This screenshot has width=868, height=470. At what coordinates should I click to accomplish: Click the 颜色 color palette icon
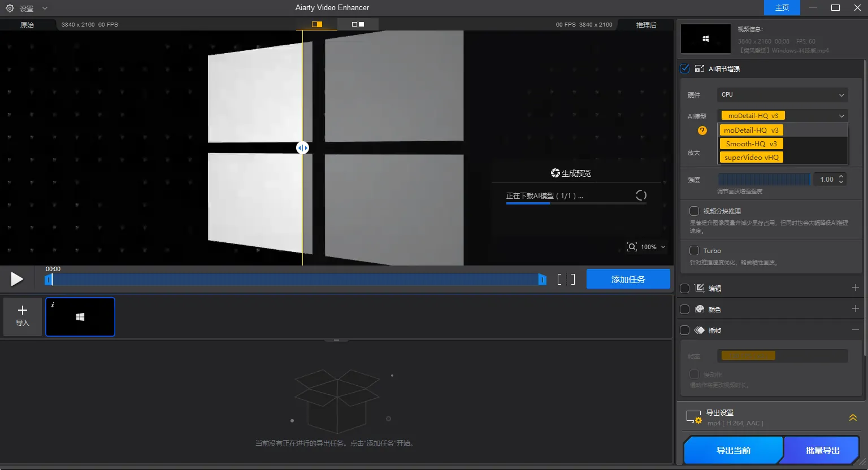click(699, 308)
